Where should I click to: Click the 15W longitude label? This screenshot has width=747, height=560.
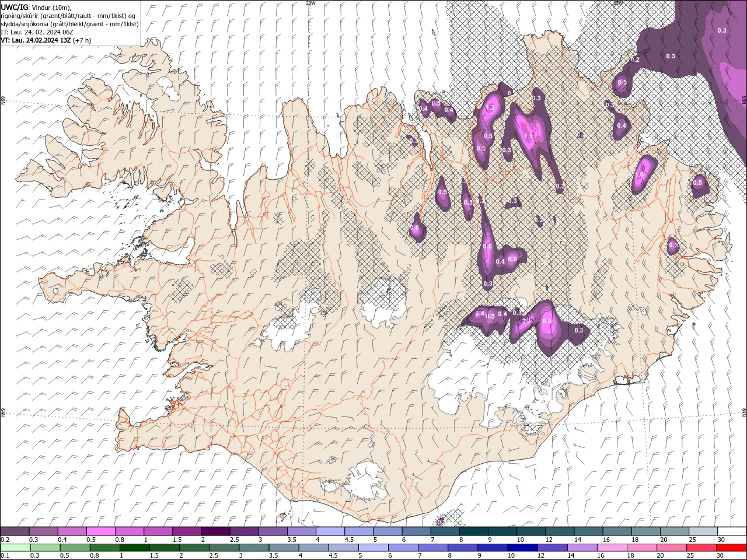click(618, 3)
